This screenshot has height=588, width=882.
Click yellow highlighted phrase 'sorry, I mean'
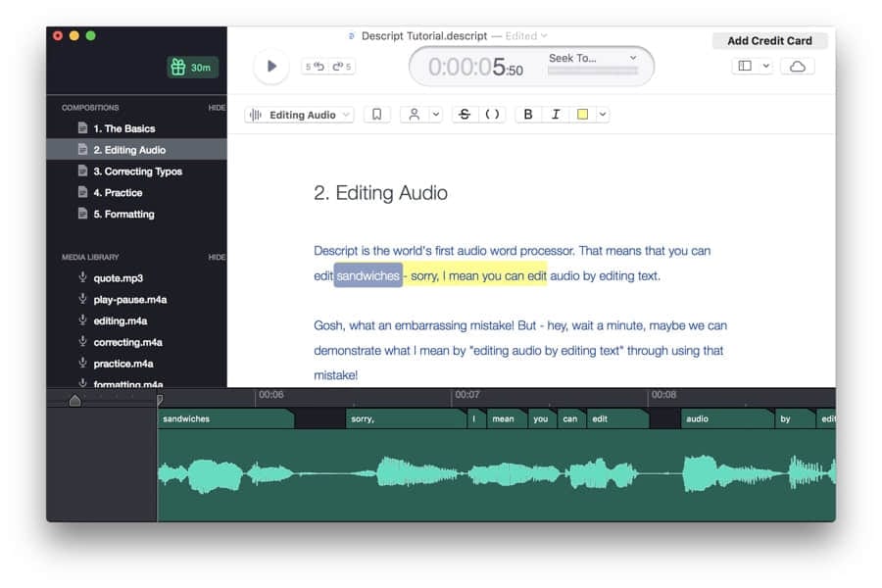[x=444, y=275]
